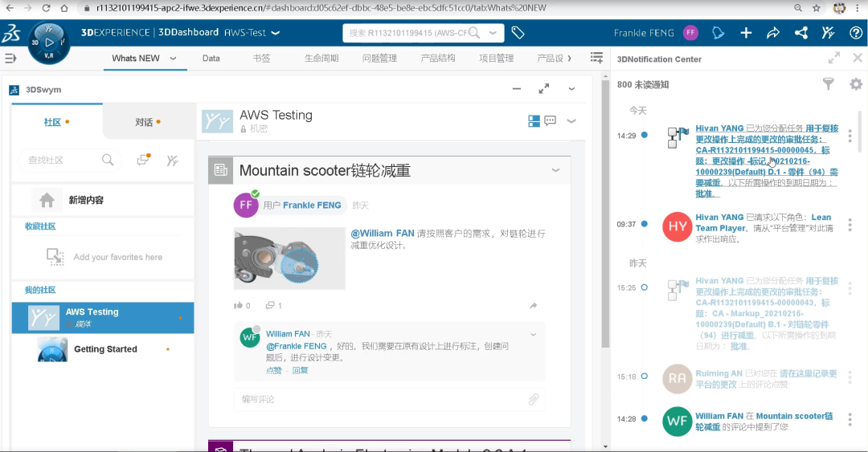
Task: Open the Getting Started community
Action: [x=105, y=349]
